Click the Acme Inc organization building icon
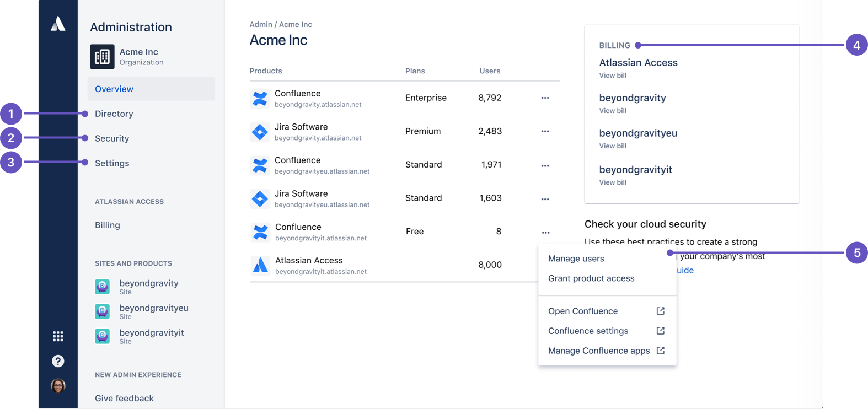Image resolution: width=868 pixels, height=409 pixels. pyautogui.click(x=102, y=57)
